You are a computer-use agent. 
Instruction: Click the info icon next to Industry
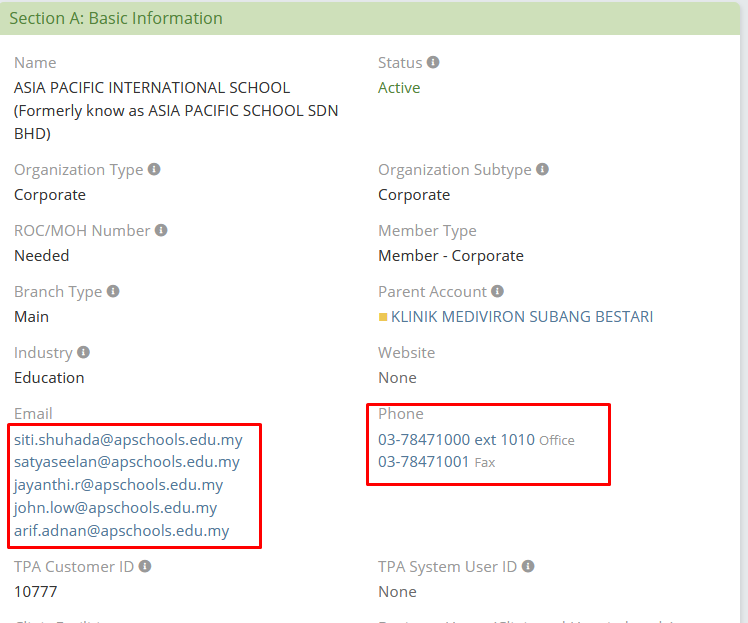tap(83, 352)
